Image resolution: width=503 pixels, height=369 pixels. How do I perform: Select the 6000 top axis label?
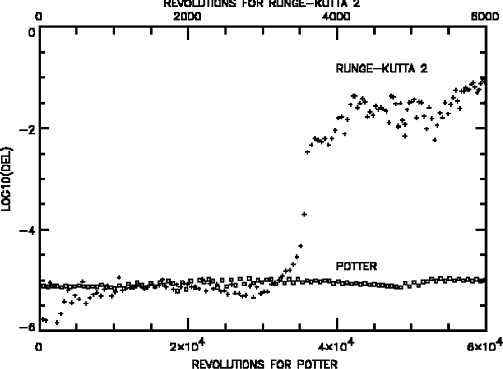tap(485, 17)
